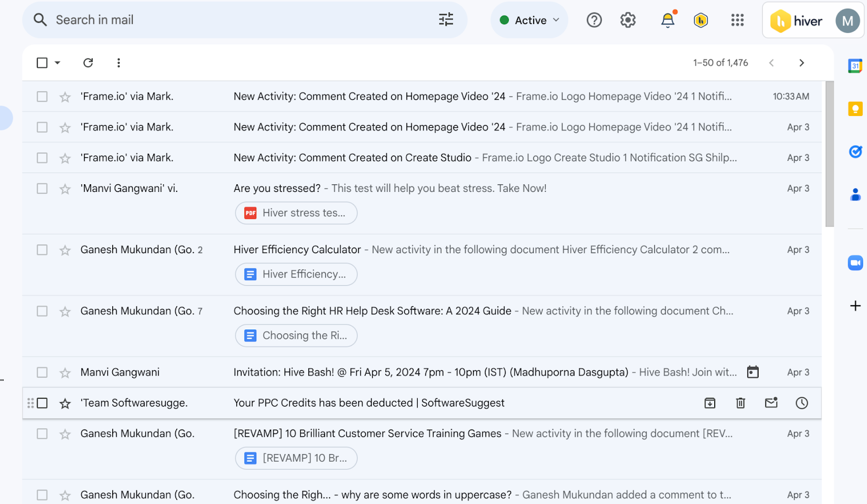Open the Hiver notifications bell
Screen dimensions: 867x504
coord(668,20)
